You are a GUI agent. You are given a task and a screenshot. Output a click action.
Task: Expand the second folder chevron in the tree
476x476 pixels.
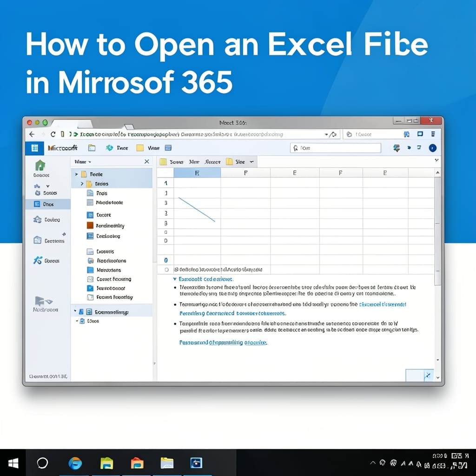pyautogui.click(x=82, y=184)
